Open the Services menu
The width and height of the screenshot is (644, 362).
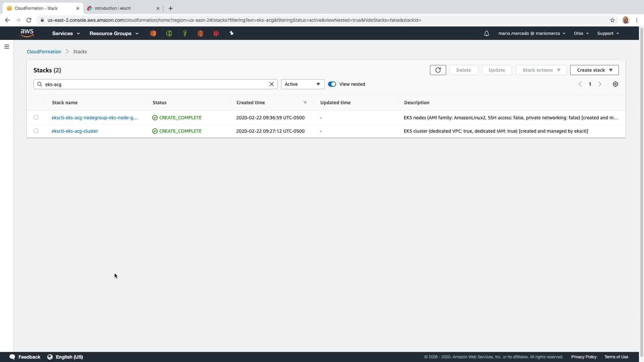click(66, 34)
